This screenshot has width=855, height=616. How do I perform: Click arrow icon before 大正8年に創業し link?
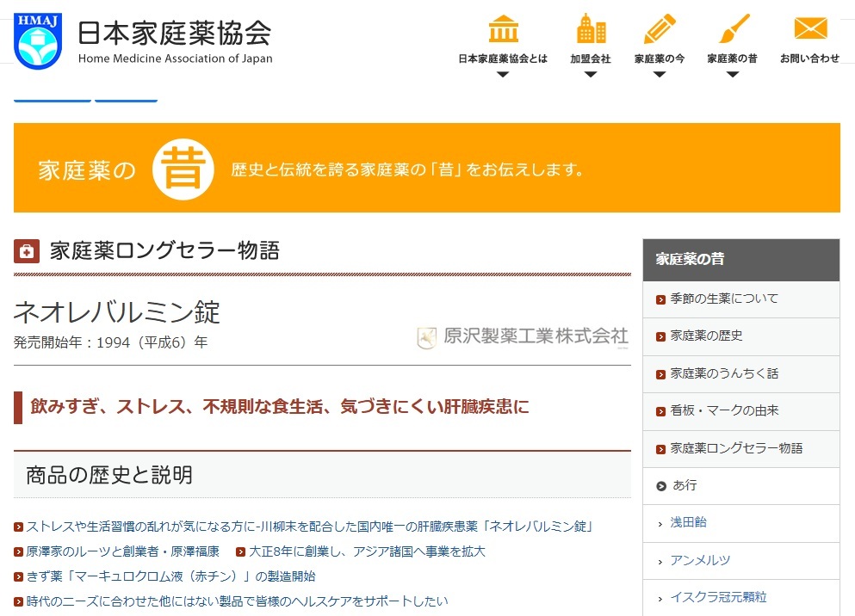(240, 552)
